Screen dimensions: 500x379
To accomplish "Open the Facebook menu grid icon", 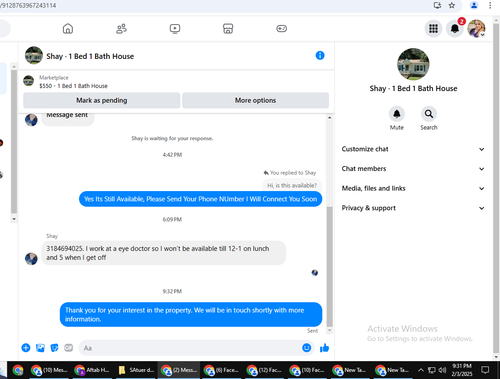I will [x=433, y=29].
